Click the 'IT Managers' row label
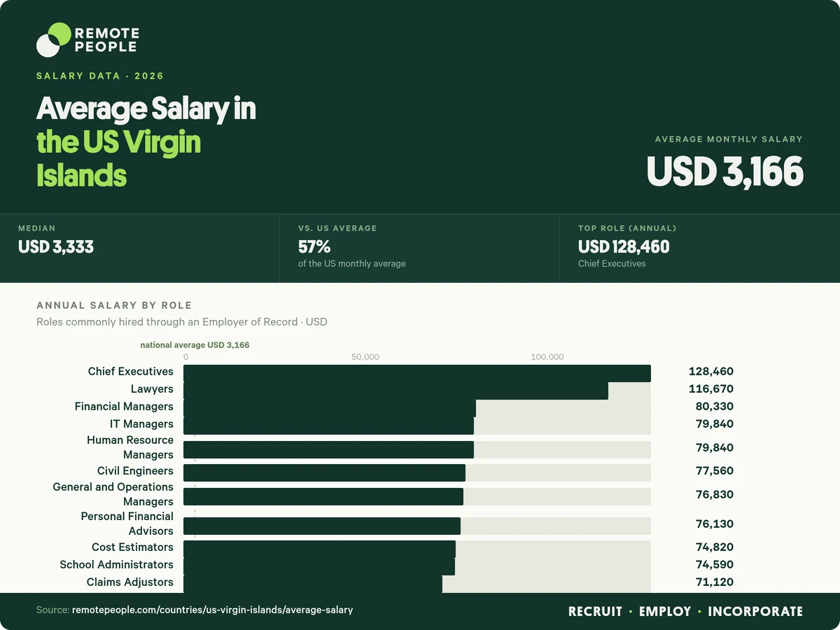Image resolution: width=840 pixels, height=630 pixels. [x=141, y=424]
